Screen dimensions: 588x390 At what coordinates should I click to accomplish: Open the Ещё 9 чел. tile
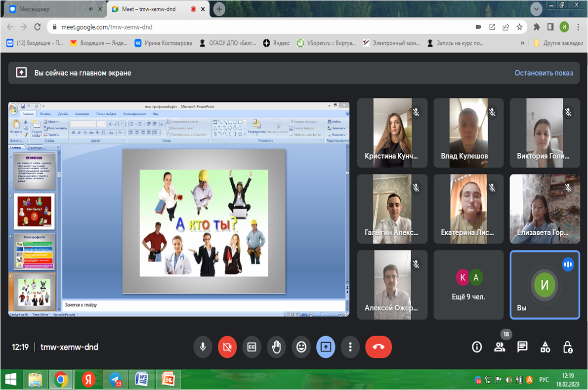coord(468,285)
